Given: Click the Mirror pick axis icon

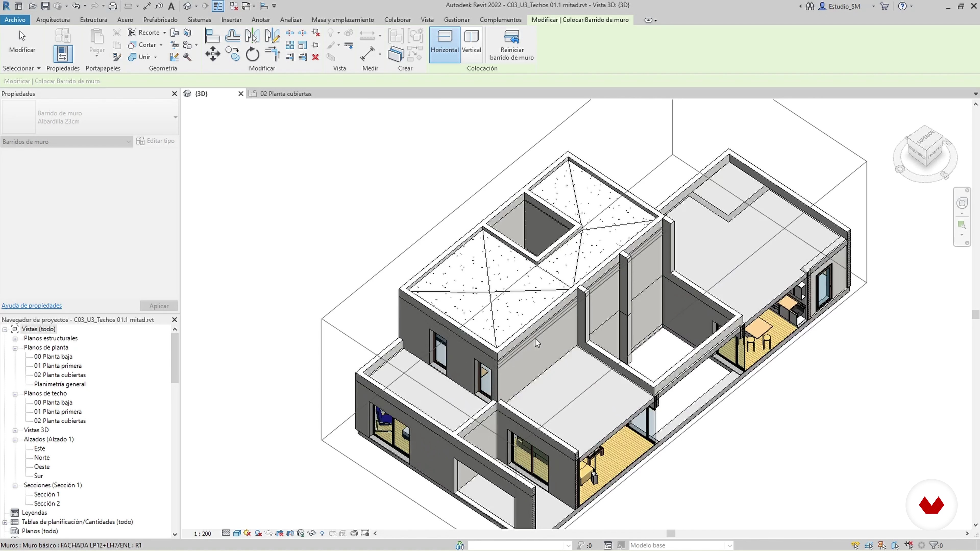Looking at the screenshot, I should (x=252, y=36).
